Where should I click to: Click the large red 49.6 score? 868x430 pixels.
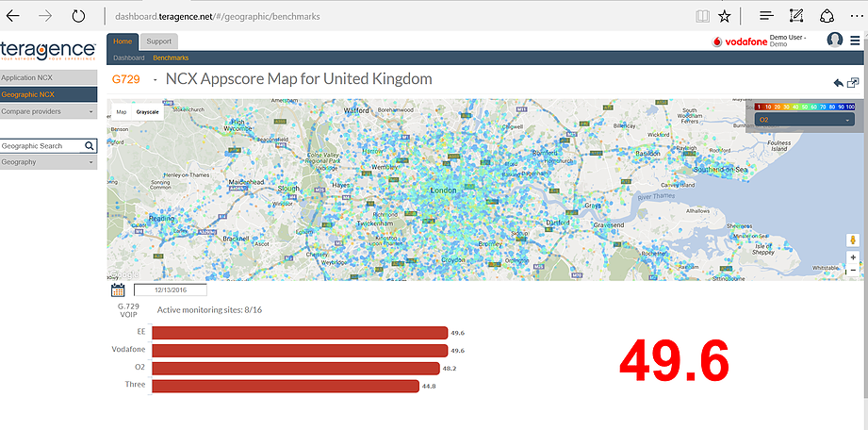674,361
